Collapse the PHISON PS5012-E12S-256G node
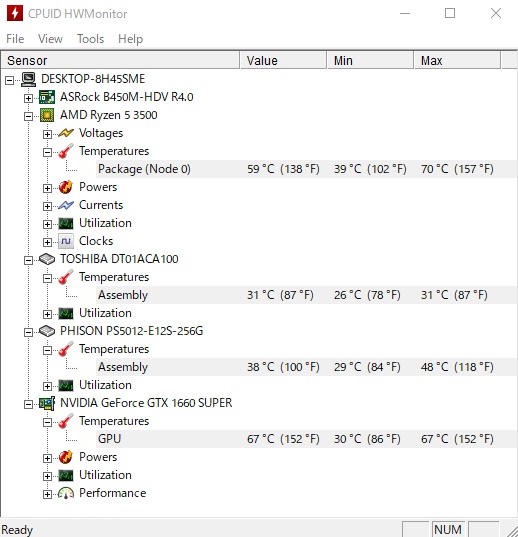This screenshot has height=537, width=518. pyautogui.click(x=28, y=333)
